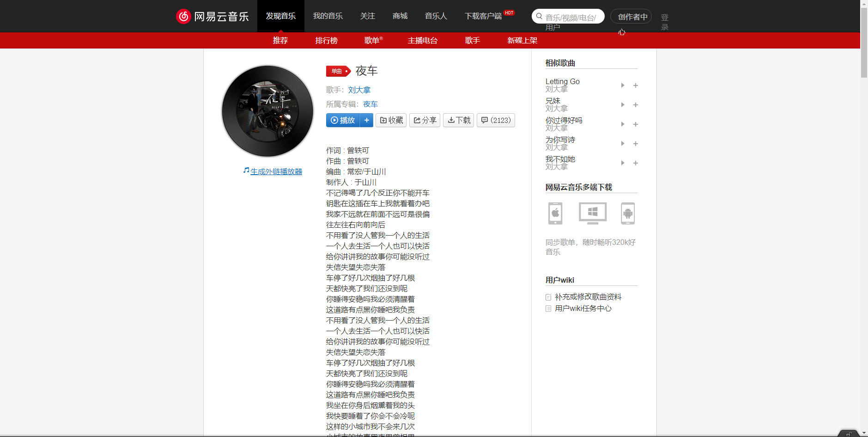Click the search magnifier icon
868x437 pixels.
[539, 16]
